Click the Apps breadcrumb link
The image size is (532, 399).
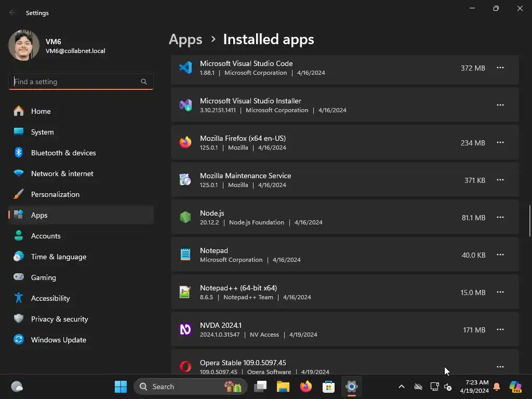[x=185, y=39]
